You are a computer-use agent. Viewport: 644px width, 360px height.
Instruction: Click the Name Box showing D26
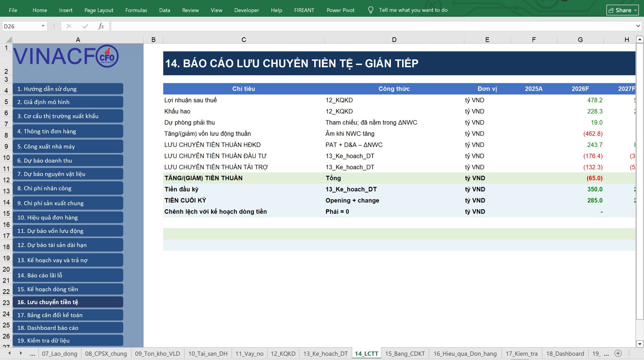pos(21,26)
